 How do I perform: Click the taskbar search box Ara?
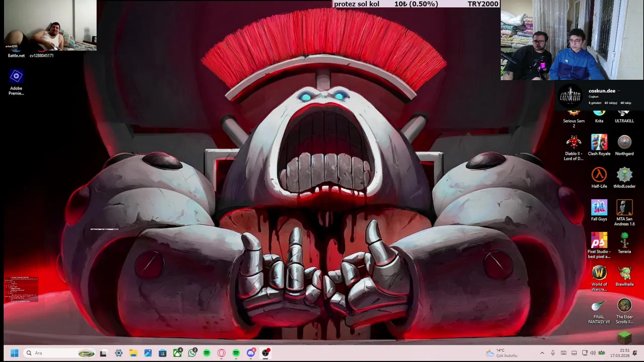[x=59, y=353]
